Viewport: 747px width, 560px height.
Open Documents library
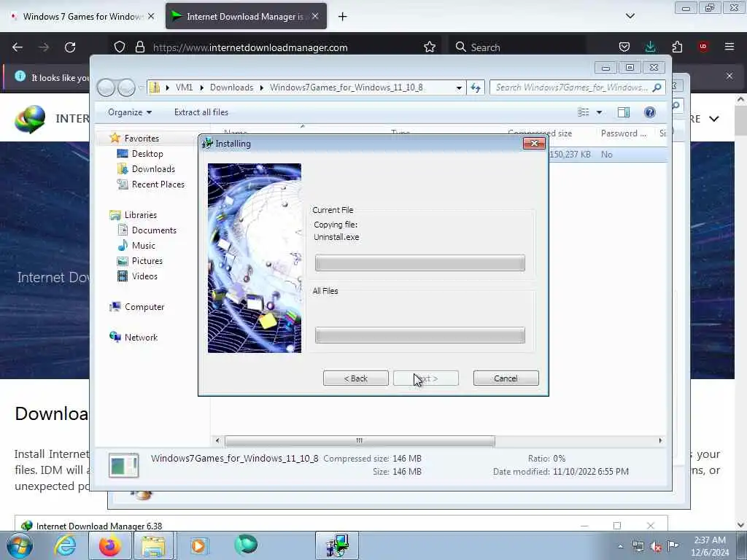[154, 230]
